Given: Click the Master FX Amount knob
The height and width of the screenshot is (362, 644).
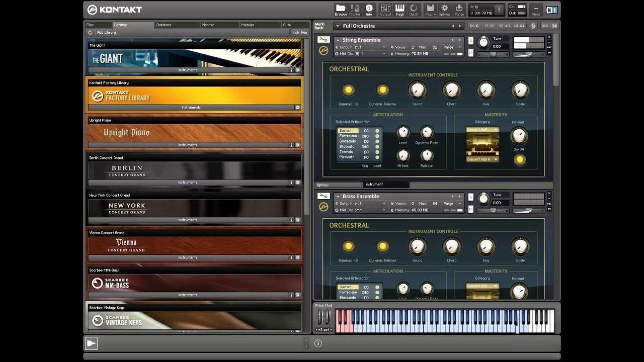Looking at the screenshot, I should 518,135.
